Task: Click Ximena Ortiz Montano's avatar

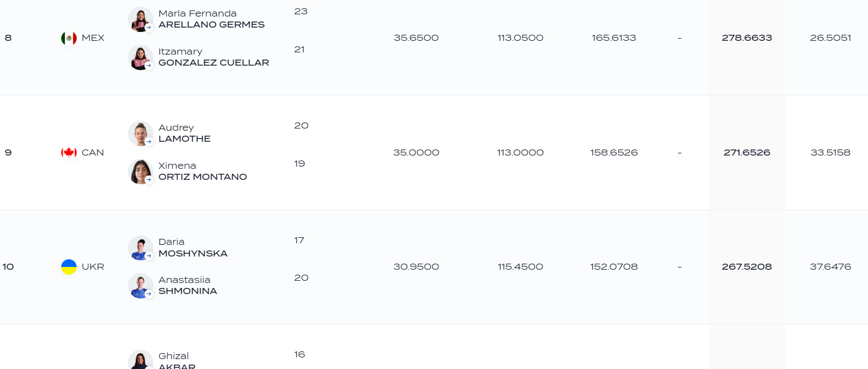Action: (141, 172)
